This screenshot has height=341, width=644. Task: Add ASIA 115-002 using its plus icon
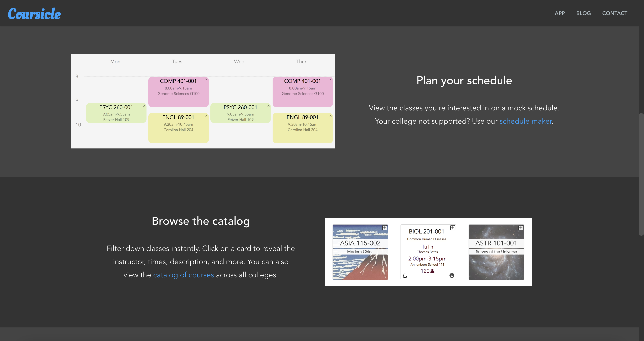(385, 228)
